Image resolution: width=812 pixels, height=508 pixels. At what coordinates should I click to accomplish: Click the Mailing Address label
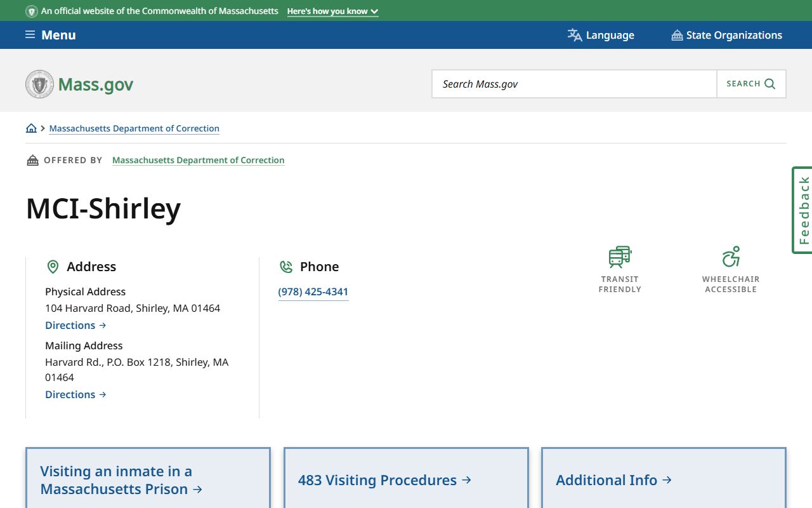(84, 345)
